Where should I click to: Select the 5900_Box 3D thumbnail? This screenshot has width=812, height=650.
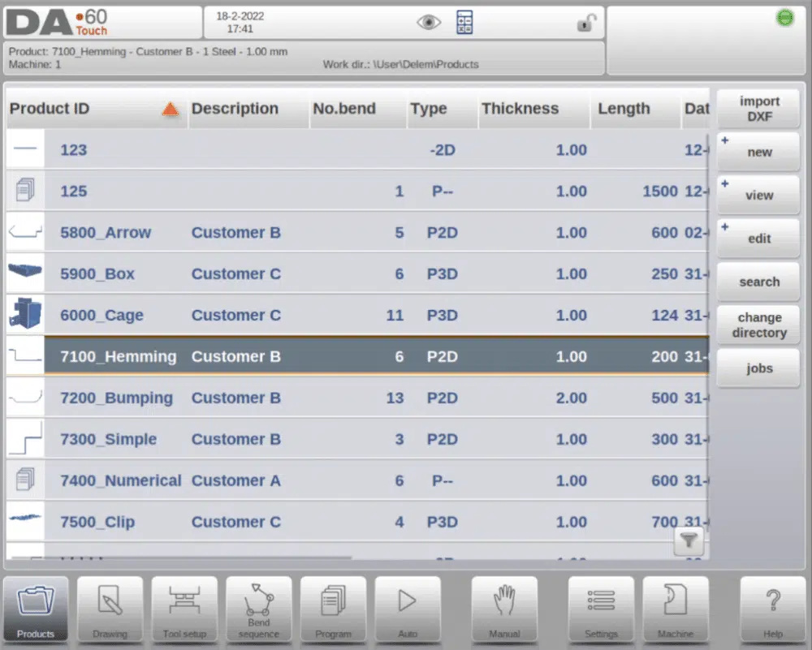click(x=25, y=271)
